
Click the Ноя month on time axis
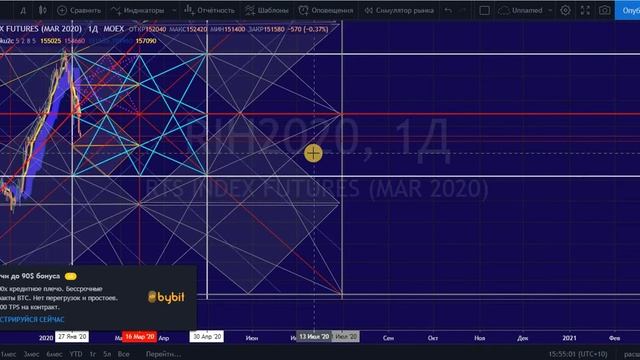(x=480, y=338)
